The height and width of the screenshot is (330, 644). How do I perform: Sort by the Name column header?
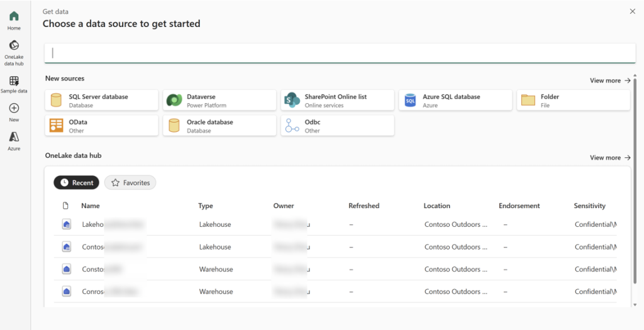pos(91,206)
